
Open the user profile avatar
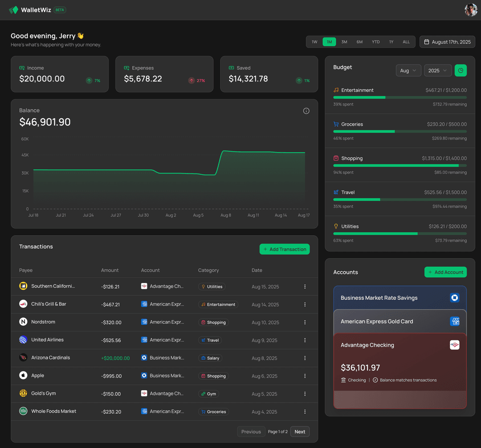(x=471, y=10)
